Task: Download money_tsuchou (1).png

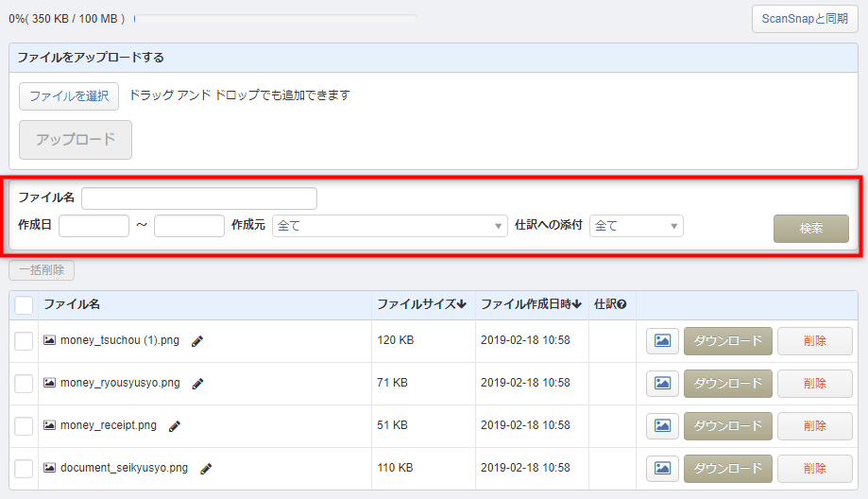Action: click(728, 341)
